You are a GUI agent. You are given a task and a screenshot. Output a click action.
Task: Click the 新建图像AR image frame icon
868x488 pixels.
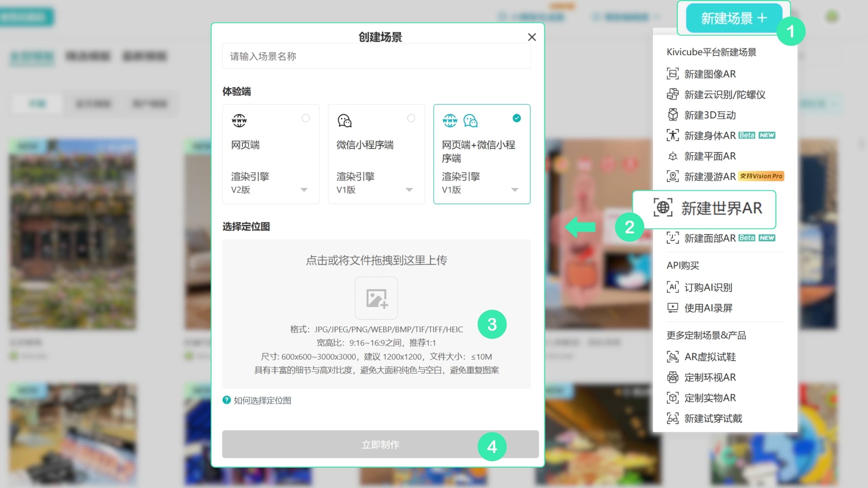[673, 74]
